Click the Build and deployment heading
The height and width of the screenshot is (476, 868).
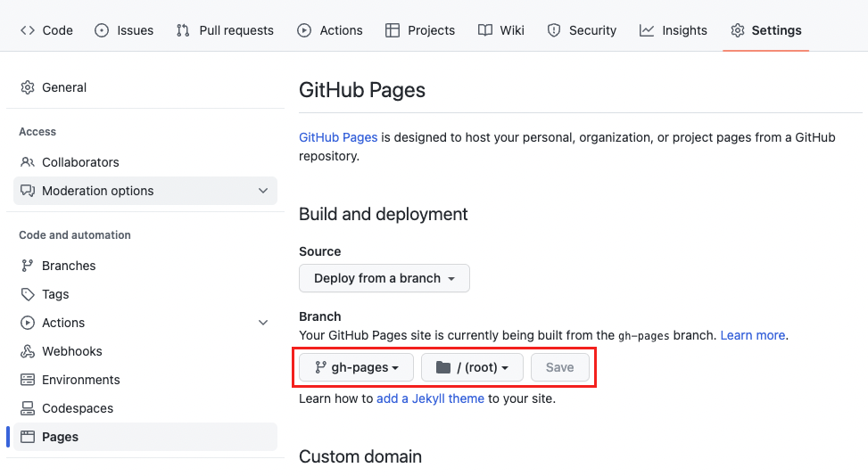coord(383,214)
